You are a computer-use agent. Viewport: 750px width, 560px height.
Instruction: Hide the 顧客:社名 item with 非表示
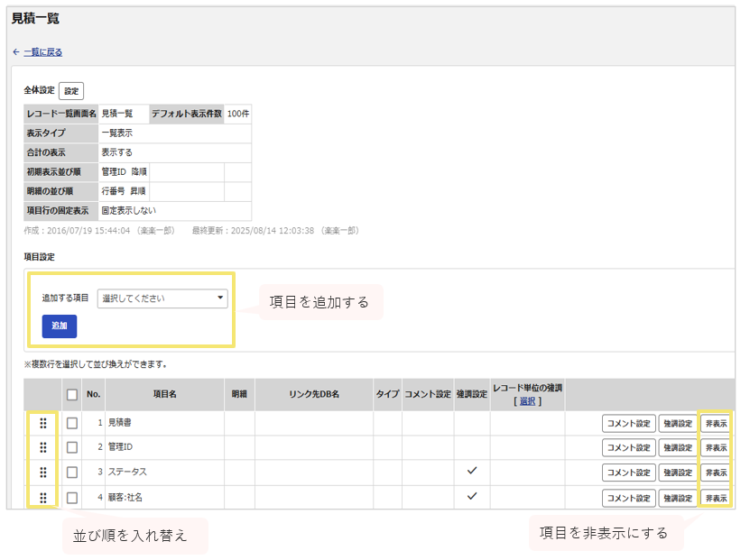716,498
